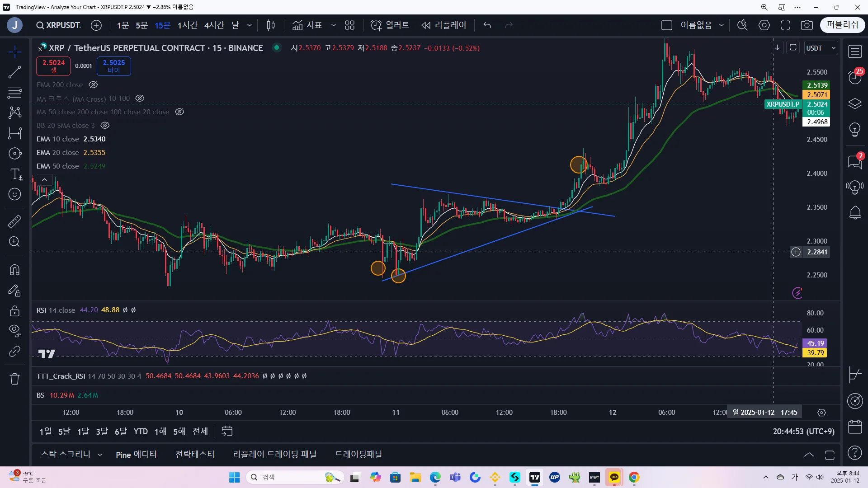The image size is (868, 488).
Task: Open Chrome from the Windows taskbar
Action: 634,478
